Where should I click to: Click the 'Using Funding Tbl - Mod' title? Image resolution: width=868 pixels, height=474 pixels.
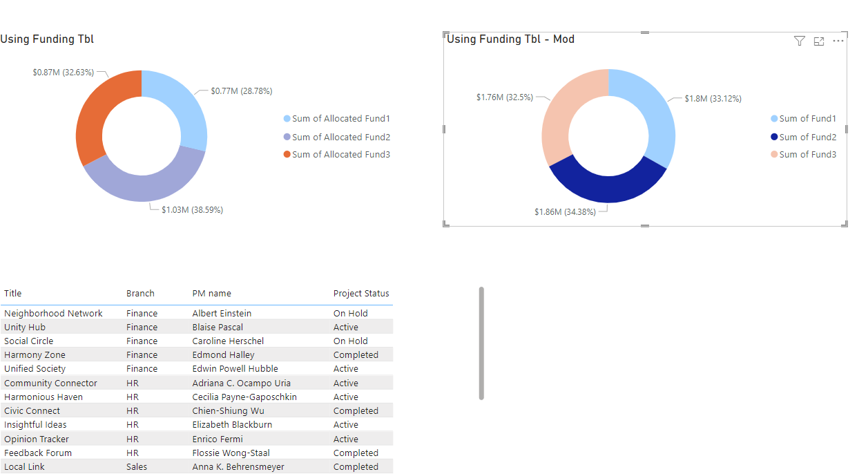tap(511, 39)
